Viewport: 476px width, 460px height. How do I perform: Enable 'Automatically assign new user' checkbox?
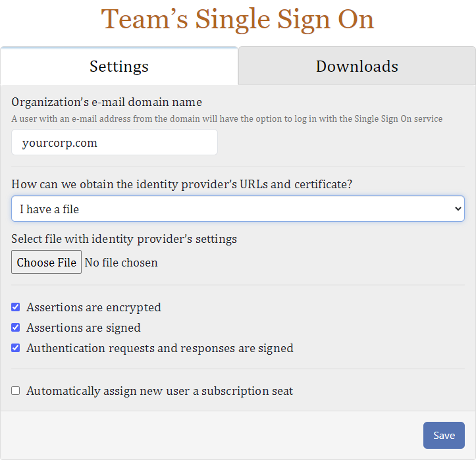point(15,391)
